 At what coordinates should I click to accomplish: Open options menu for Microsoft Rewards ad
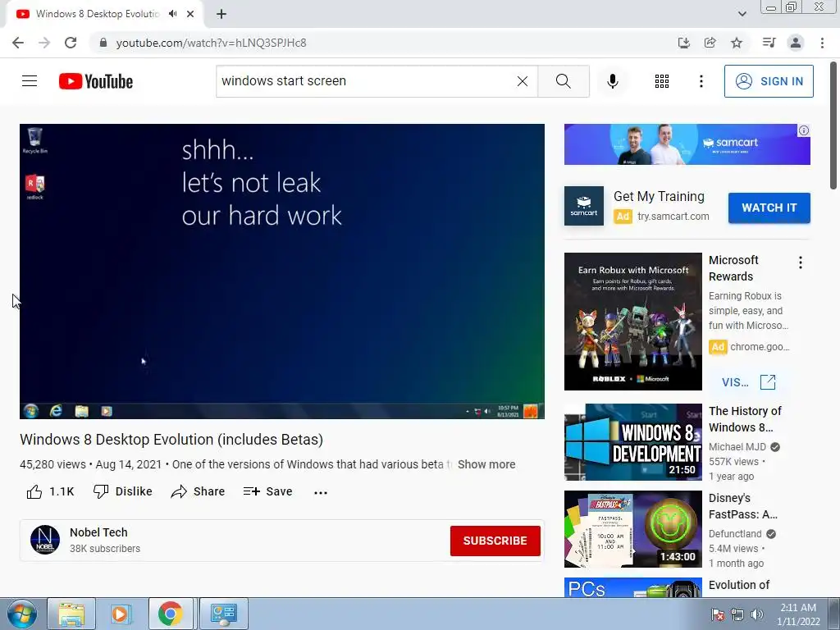(x=801, y=262)
